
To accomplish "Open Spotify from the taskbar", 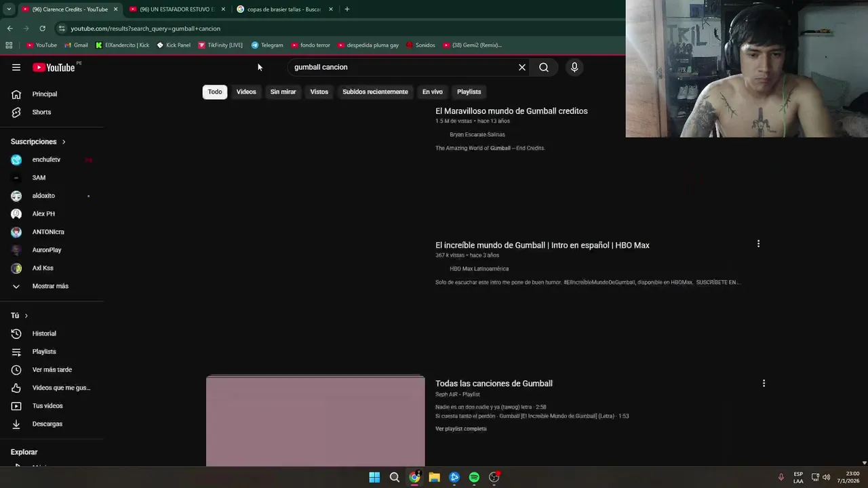I will tap(474, 477).
